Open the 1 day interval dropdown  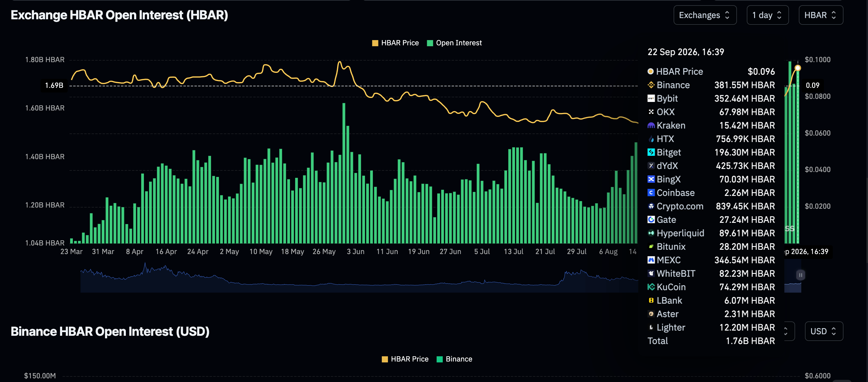pyautogui.click(x=768, y=15)
